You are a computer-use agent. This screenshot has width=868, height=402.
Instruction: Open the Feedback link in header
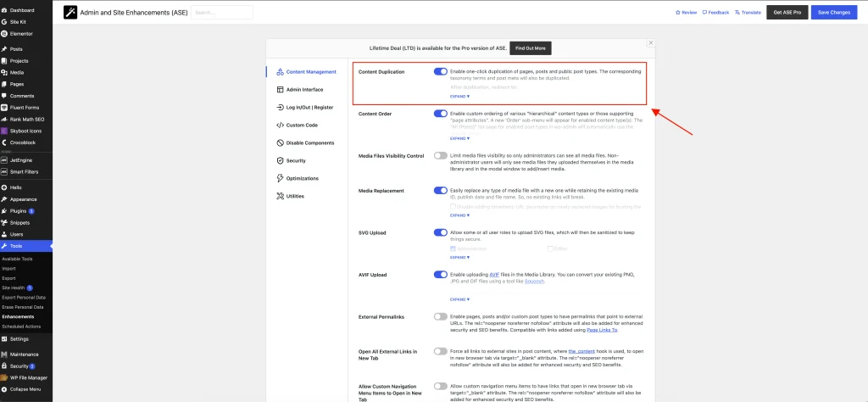click(715, 12)
